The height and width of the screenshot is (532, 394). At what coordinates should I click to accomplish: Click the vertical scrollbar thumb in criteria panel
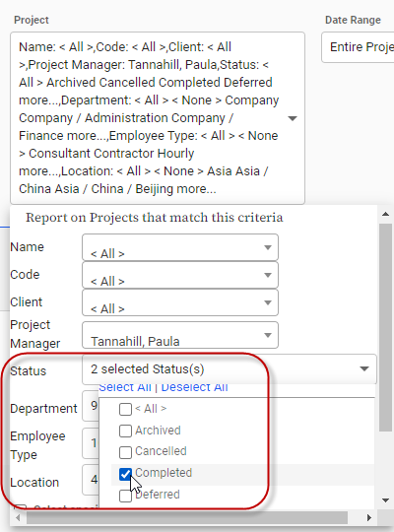385,327
